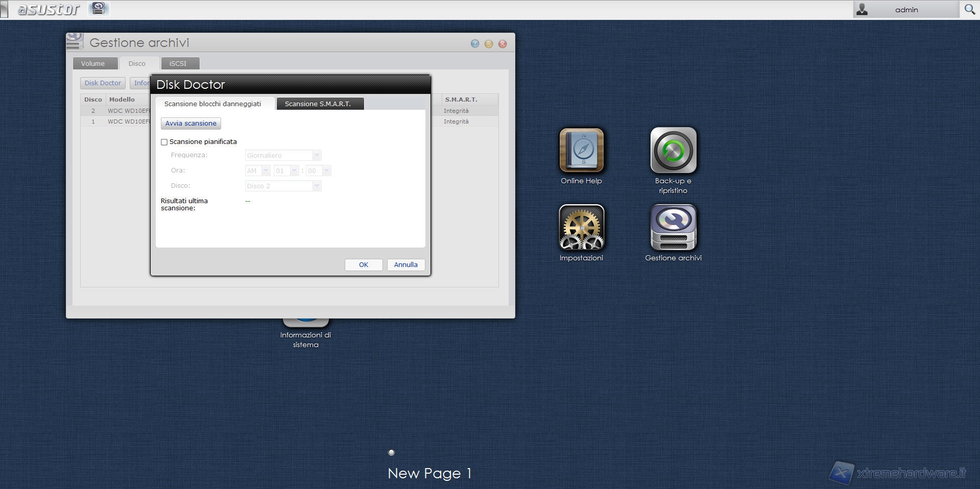Open the Gestione archivi desktop icon

coord(673,228)
